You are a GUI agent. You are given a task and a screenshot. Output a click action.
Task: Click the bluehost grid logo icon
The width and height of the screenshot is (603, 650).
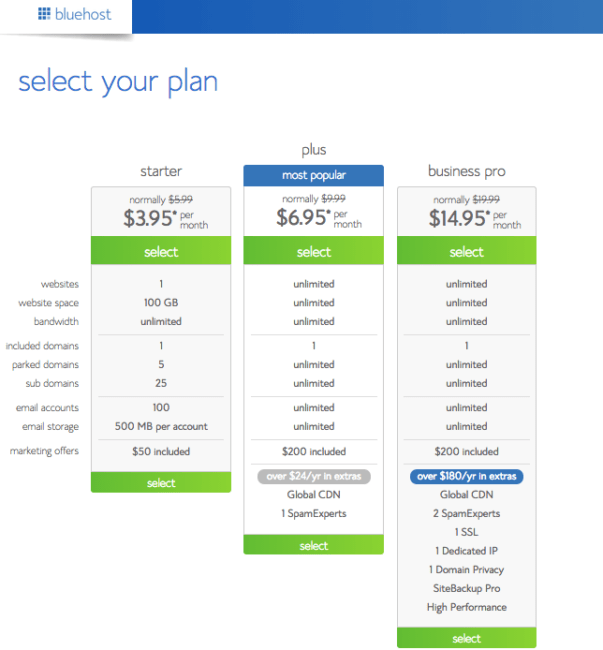point(44,14)
